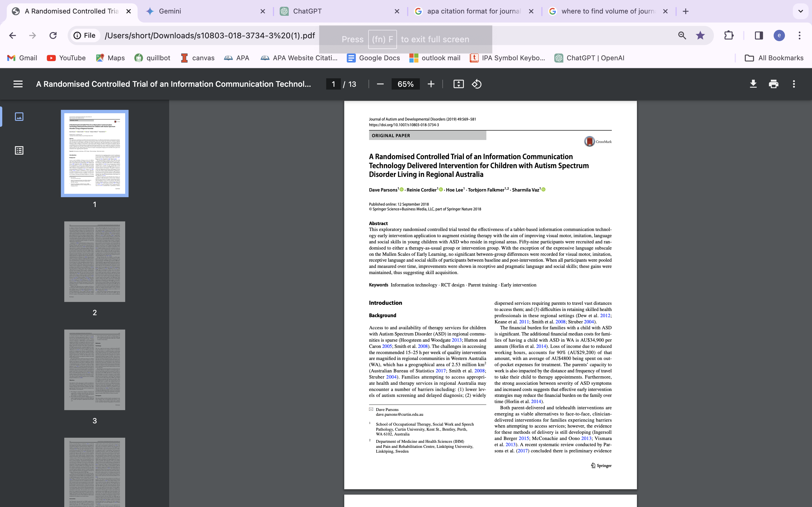Click the zoom percentage 65% field
Viewport: 812px width, 507px height.
(405, 84)
